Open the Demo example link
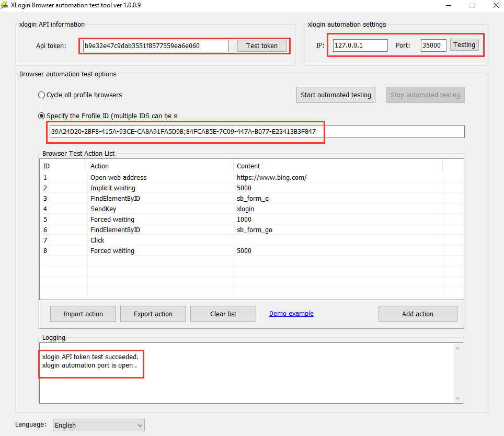 click(291, 314)
